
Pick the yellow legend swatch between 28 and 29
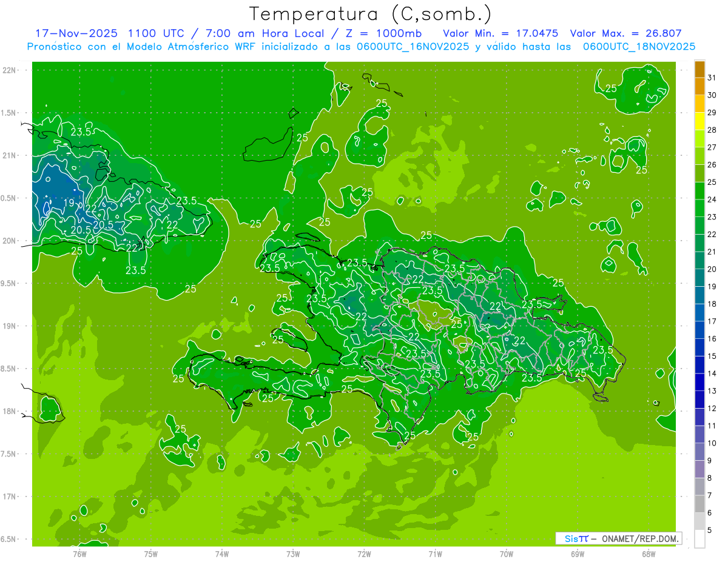[x=699, y=121]
